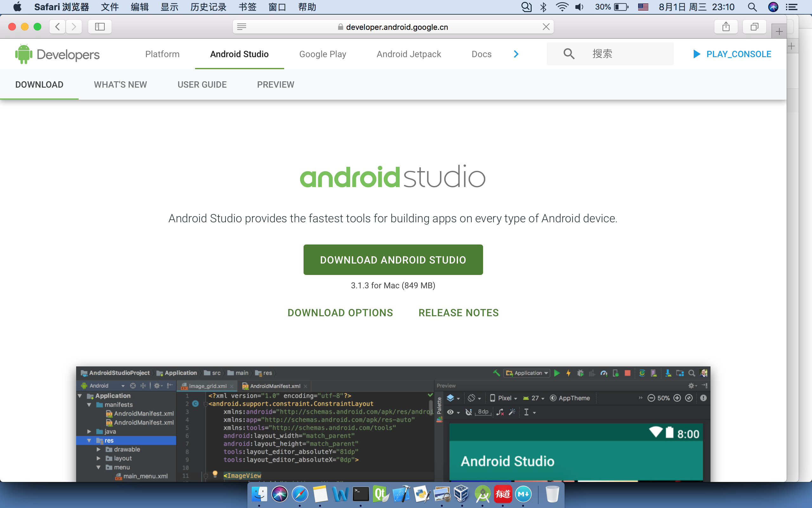Click the 搜索 search field
The height and width of the screenshot is (508, 812).
click(x=610, y=54)
